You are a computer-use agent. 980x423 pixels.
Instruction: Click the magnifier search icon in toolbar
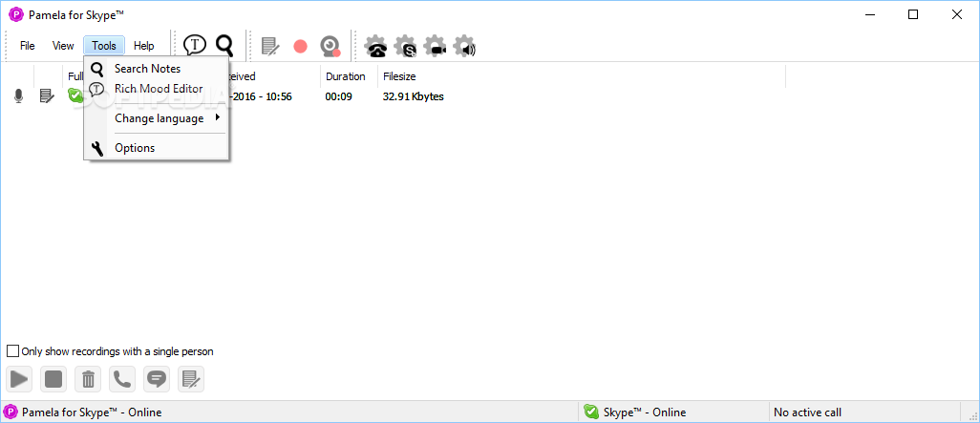224,45
